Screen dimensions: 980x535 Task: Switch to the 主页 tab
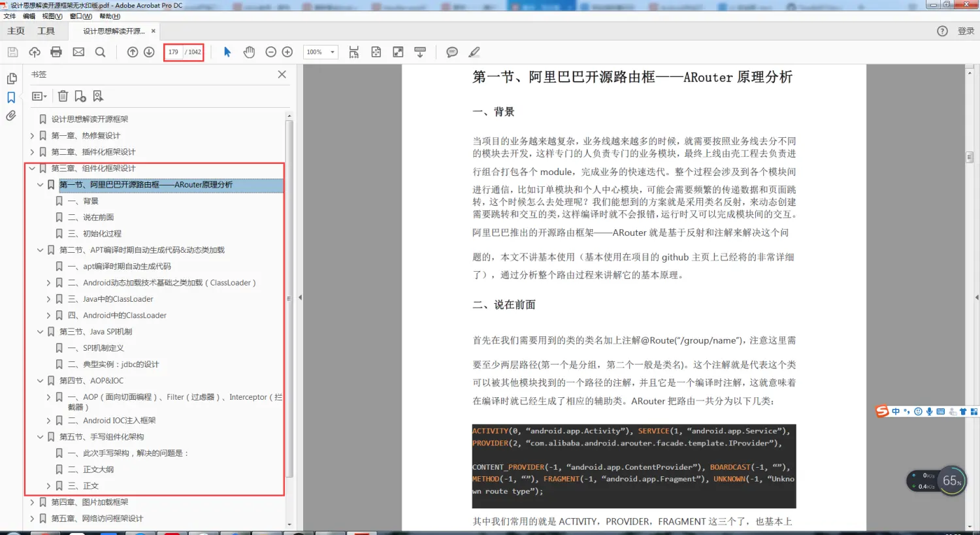coord(16,31)
